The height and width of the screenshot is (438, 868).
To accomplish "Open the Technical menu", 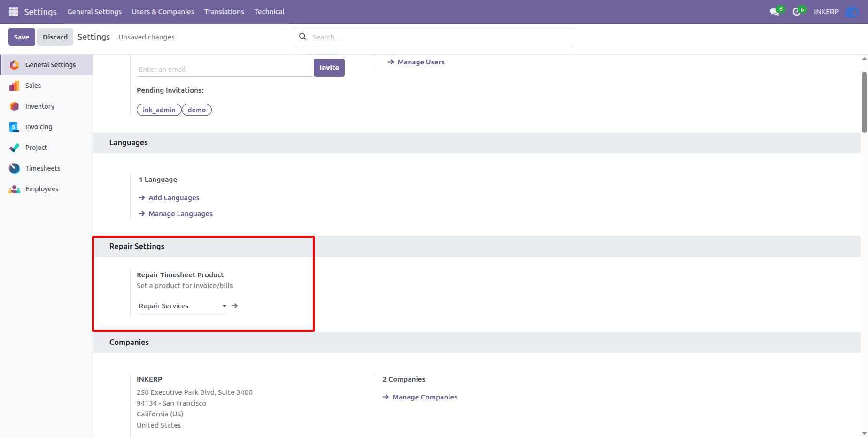I will (x=269, y=12).
